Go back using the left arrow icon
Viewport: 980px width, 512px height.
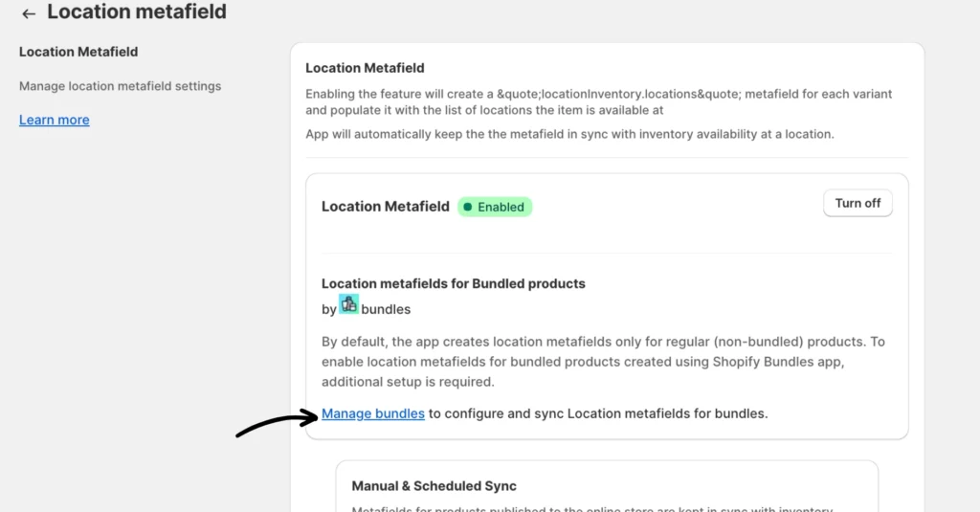29,13
